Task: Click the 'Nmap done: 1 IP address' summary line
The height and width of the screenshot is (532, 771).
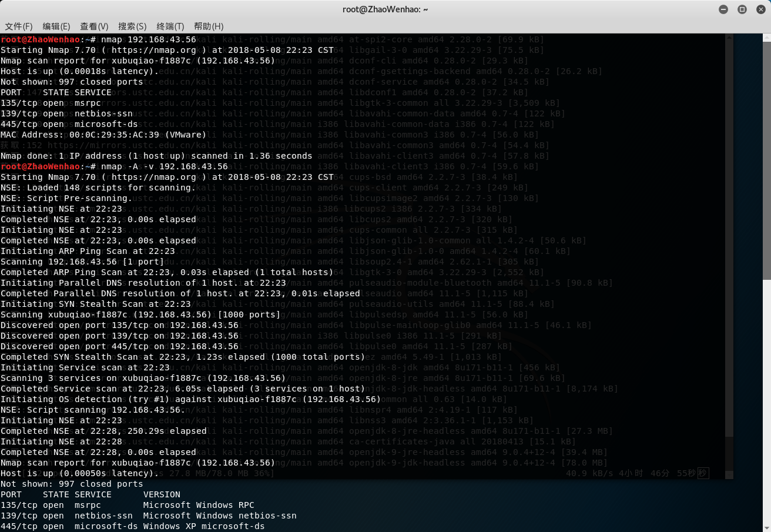Action: click(156, 156)
